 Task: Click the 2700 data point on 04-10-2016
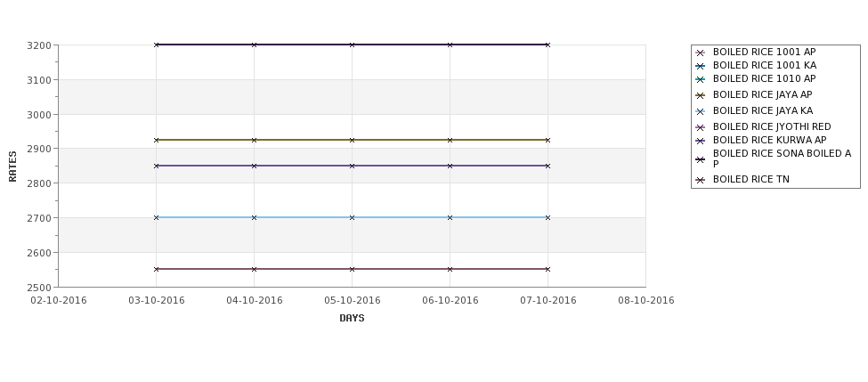click(254, 217)
